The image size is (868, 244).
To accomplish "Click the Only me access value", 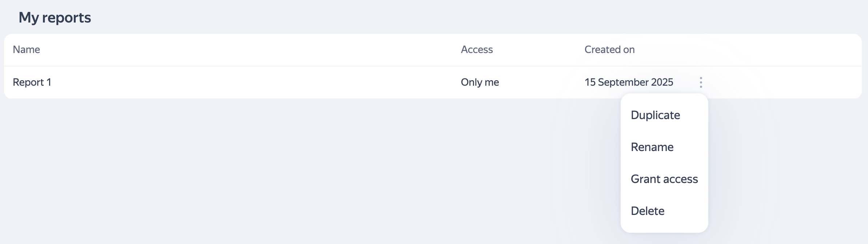I will pyautogui.click(x=479, y=82).
